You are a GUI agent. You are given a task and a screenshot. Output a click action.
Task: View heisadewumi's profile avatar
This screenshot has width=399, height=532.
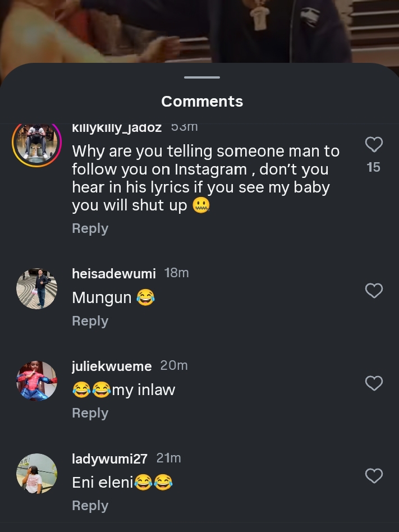tap(36, 288)
